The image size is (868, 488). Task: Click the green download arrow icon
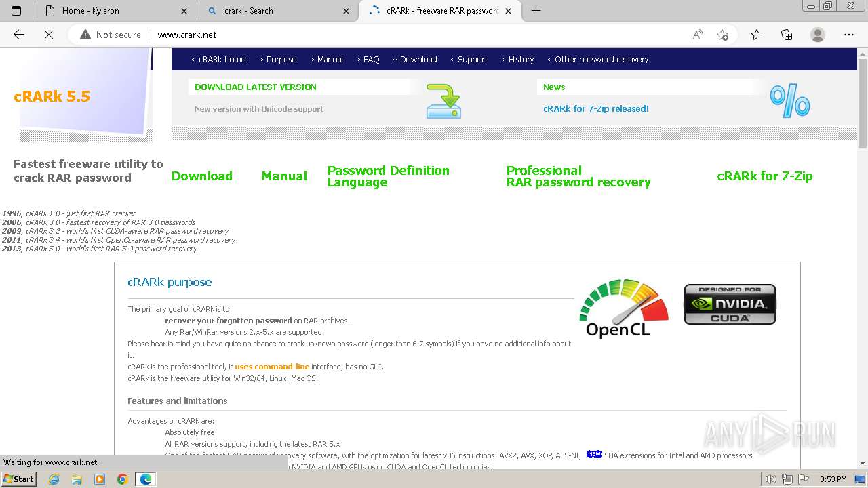(x=443, y=101)
